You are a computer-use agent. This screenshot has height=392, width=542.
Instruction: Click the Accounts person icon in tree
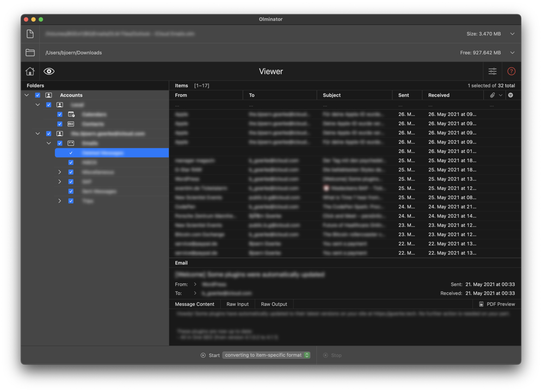coord(49,95)
